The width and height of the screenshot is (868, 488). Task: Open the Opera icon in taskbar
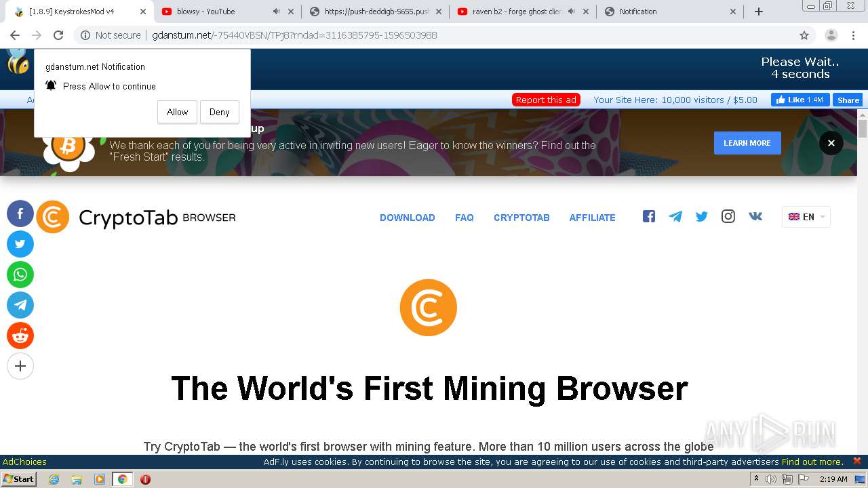click(145, 479)
